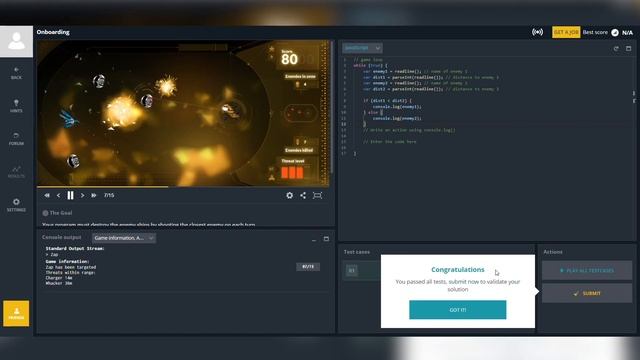Screen dimensions: 640x360
Task: Open the programming language dropdown
Action: coord(362,48)
